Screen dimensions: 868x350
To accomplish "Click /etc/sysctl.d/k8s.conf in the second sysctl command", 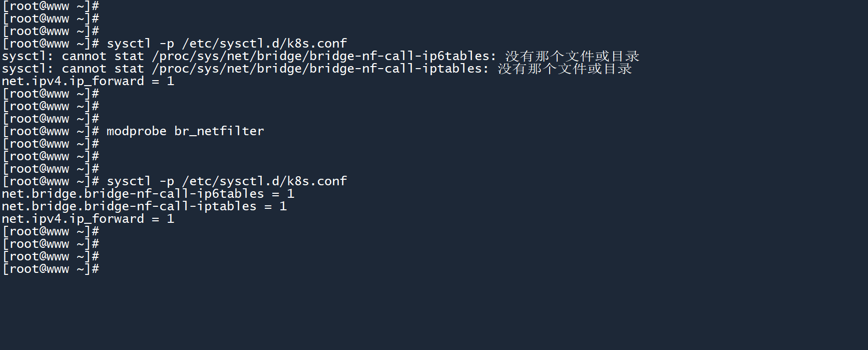I will [x=264, y=181].
